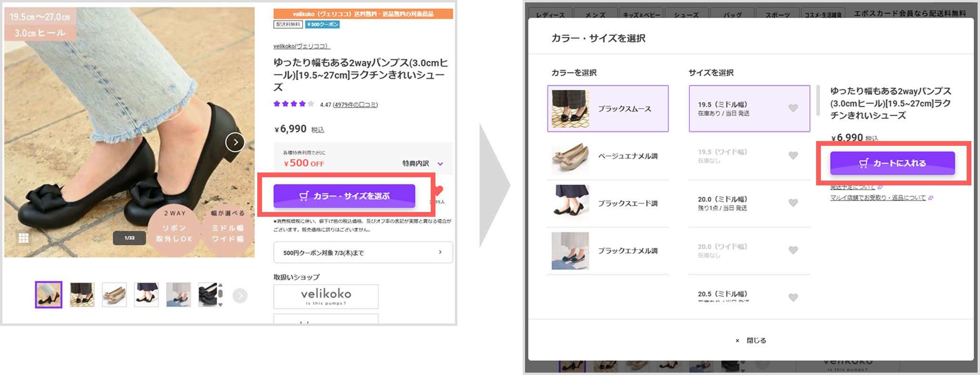
Task: Click the velikoko shop logo
Action: point(326,296)
